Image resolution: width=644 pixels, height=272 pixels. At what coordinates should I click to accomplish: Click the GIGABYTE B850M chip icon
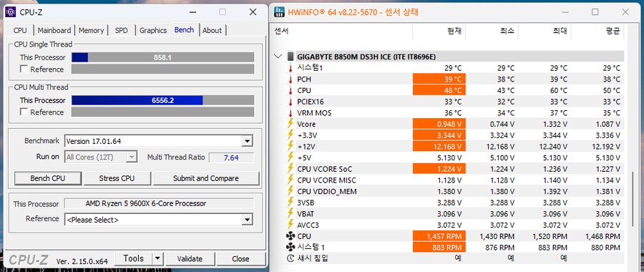click(291, 57)
